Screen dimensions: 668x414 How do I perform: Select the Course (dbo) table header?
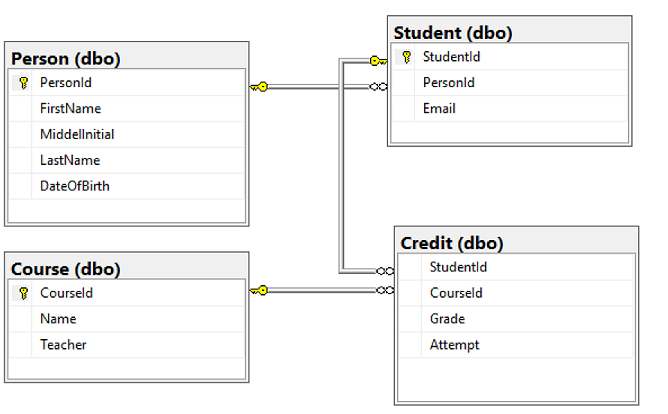click(65, 268)
